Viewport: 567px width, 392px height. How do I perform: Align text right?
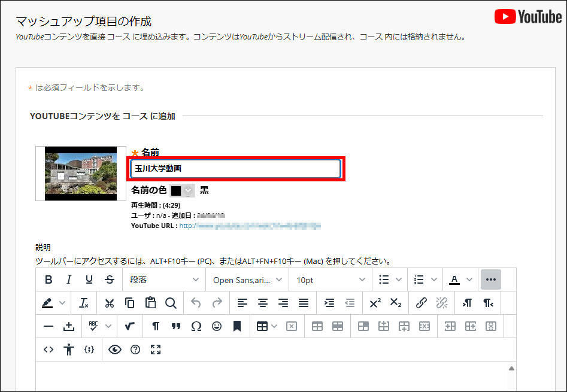[x=283, y=303]
